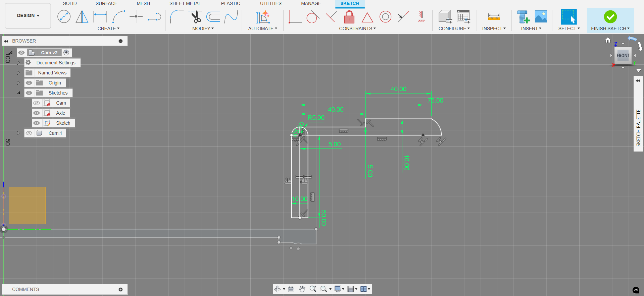Open the Configure table icon
This screenshot has height=296, width=644.
point(463,16)
